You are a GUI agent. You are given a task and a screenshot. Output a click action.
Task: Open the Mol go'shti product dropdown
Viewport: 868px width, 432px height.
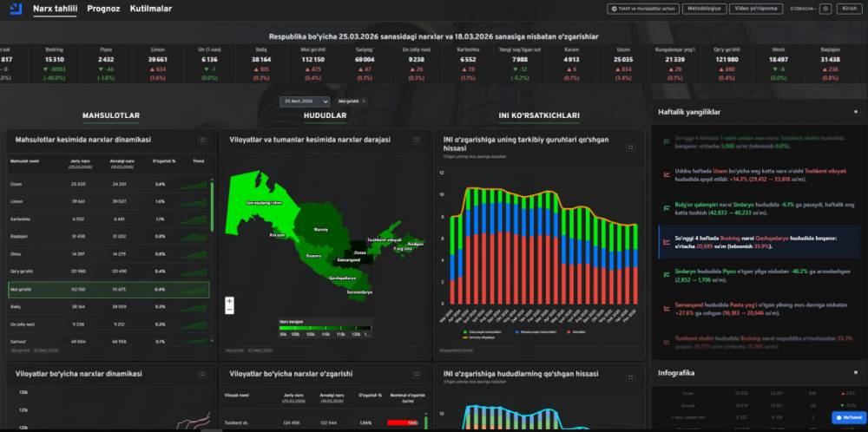click(x=350, y=101)
